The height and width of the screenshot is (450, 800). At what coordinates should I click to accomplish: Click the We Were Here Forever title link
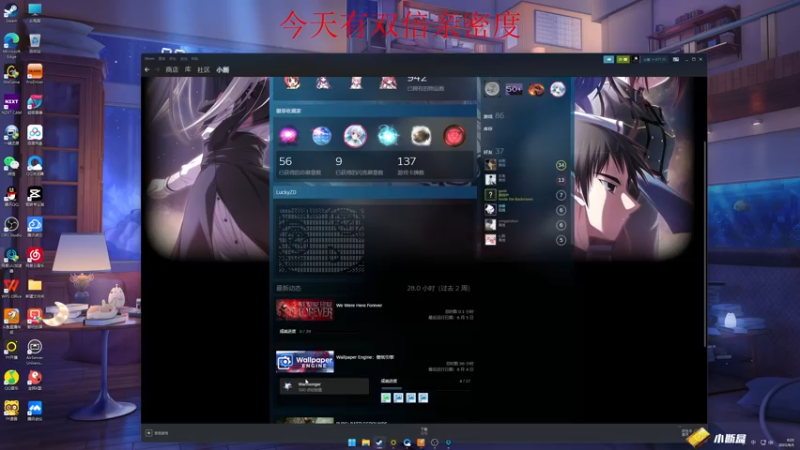[359, 305]
